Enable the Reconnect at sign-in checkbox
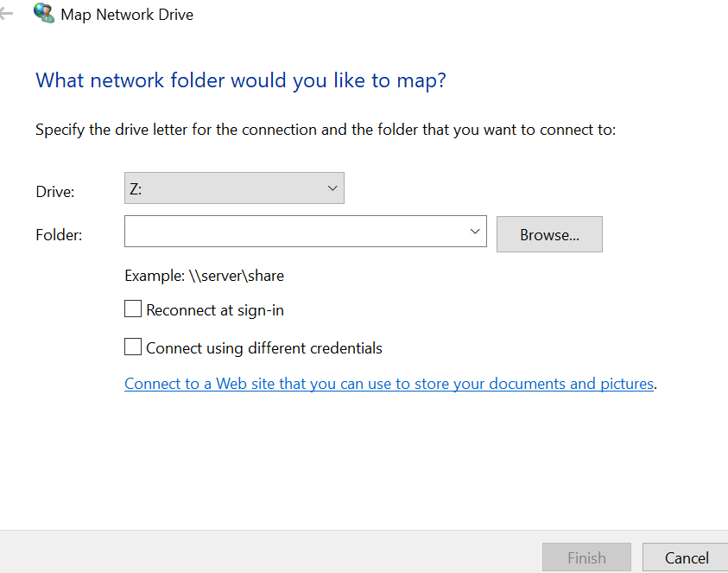Viewport: 728px width, 573px height. [133, 309]
